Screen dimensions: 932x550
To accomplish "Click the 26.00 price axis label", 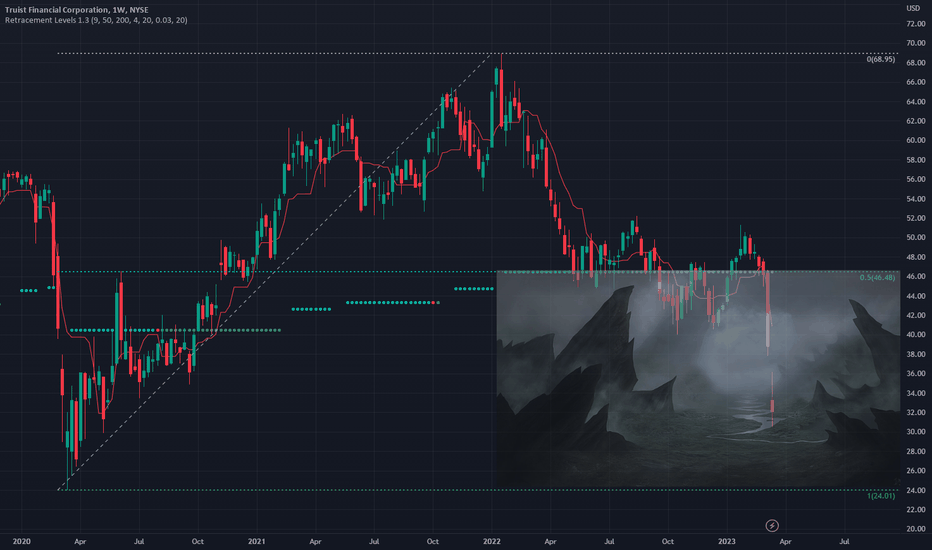I will (916, 471).
